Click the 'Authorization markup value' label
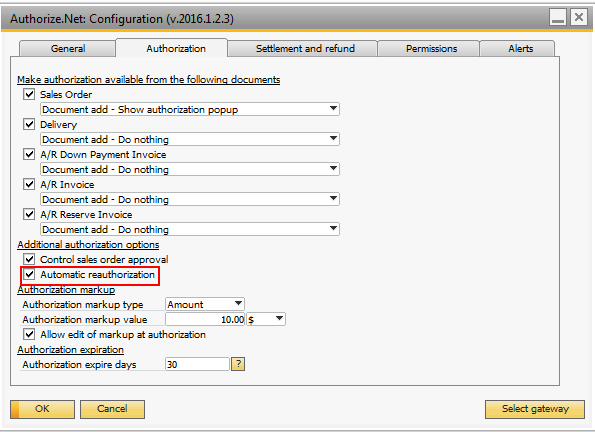Image resolution: width=595 pixels, height=432 pixels. click(x=85, y=320)
